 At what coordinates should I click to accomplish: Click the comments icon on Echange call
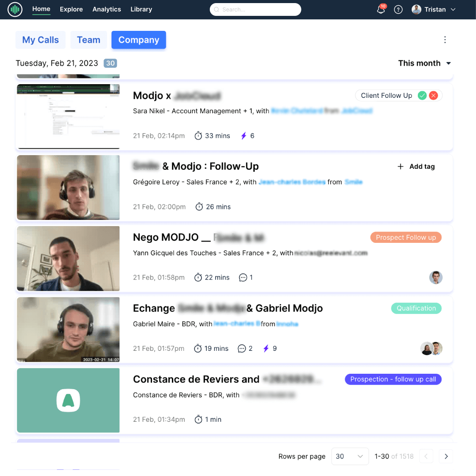pyautogui.click(x=242, y=349)
